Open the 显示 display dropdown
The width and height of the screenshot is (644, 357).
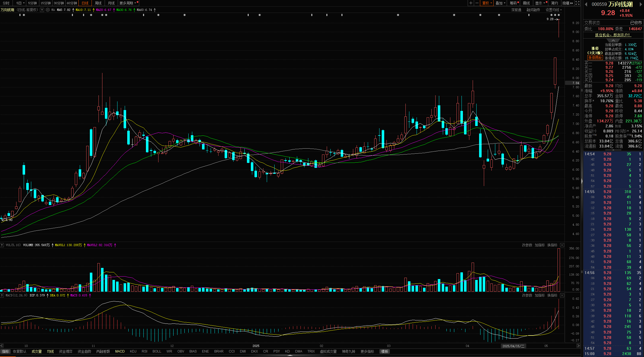point(541,3)
